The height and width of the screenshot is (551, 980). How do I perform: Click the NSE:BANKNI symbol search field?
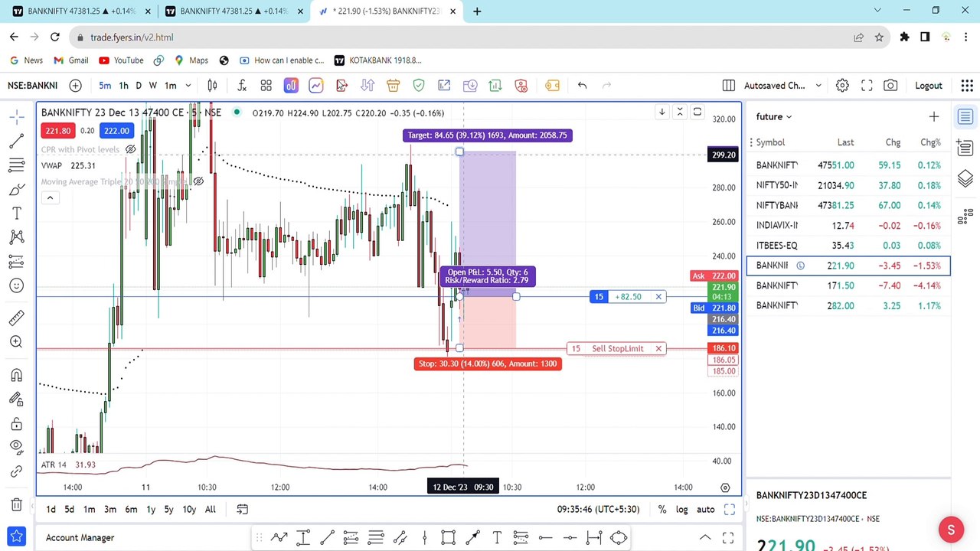click(x=33, y=86)
